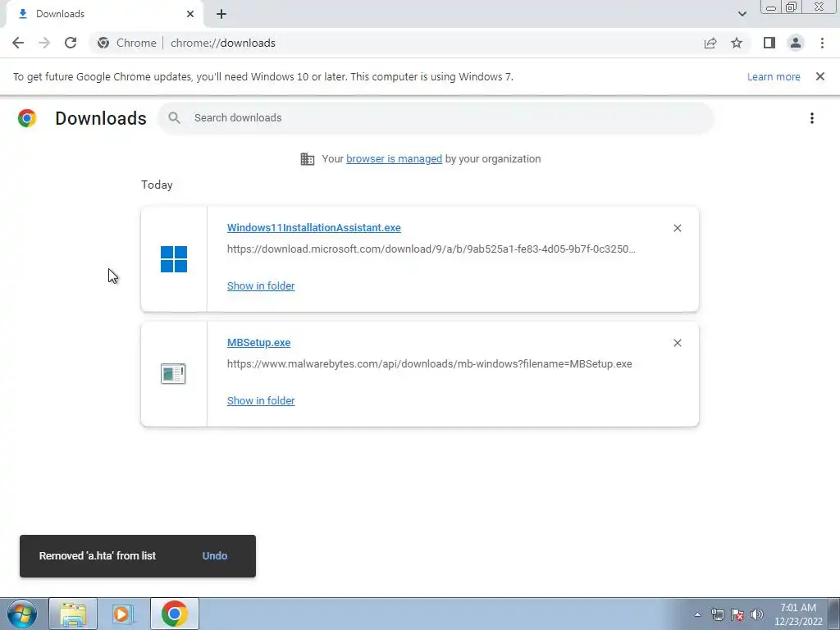840x630 pixels.
Task: Open the volume speaker icon
Action: 757,614
